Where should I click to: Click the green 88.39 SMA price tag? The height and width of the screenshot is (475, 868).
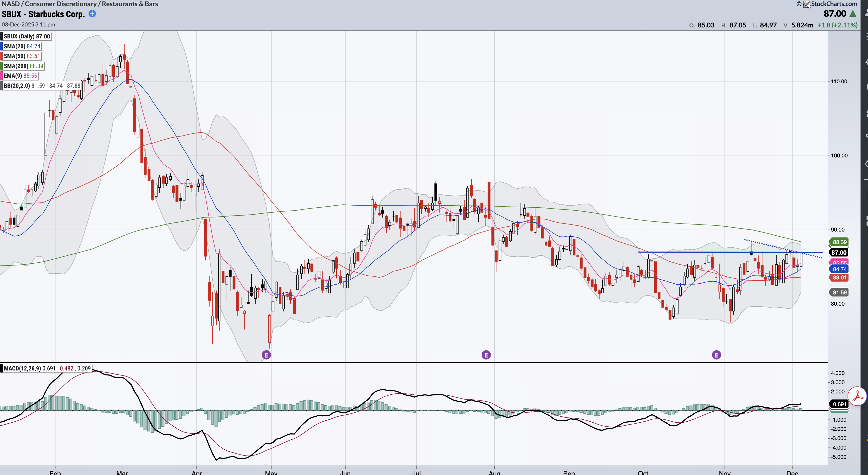click(x=839, y=242)
